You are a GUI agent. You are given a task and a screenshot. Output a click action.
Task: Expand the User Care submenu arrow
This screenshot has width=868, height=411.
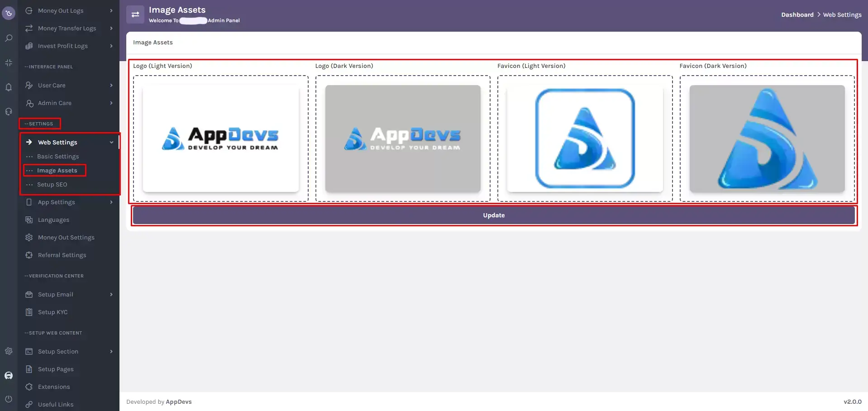pos(111,85)
